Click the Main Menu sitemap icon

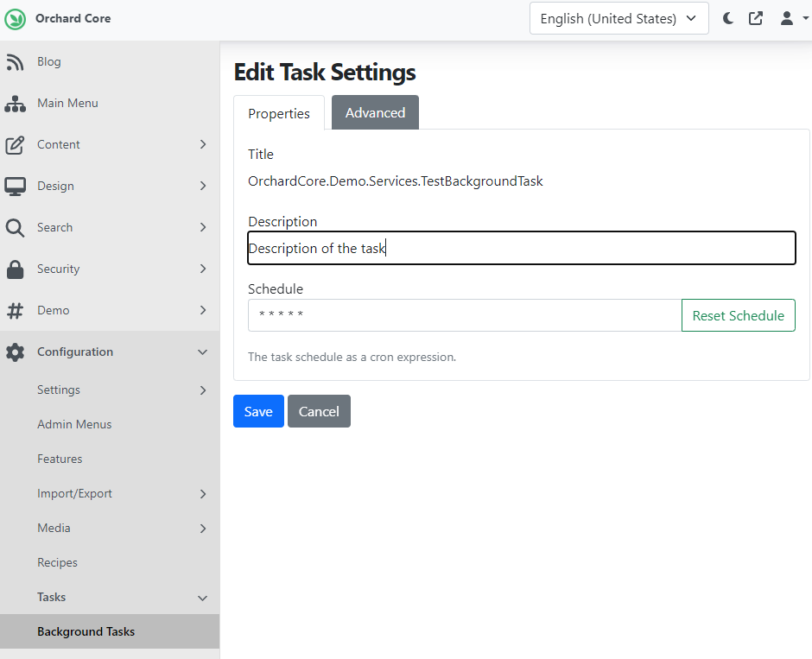point(15,104)
